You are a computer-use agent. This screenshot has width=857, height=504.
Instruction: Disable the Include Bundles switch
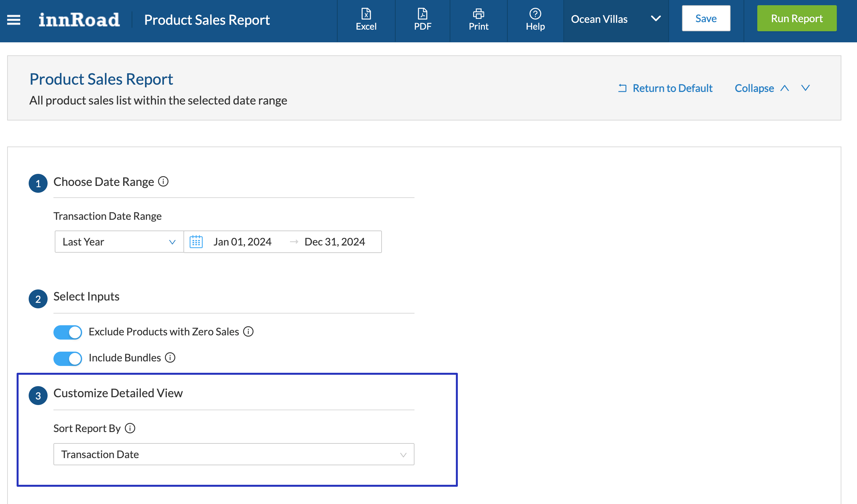pos(68,358)
